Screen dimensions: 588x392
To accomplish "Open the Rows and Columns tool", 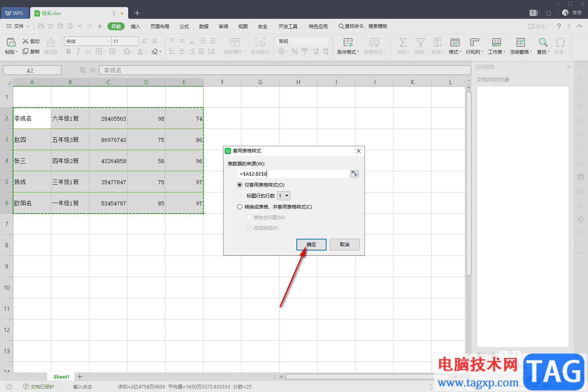I will [475, 46].
